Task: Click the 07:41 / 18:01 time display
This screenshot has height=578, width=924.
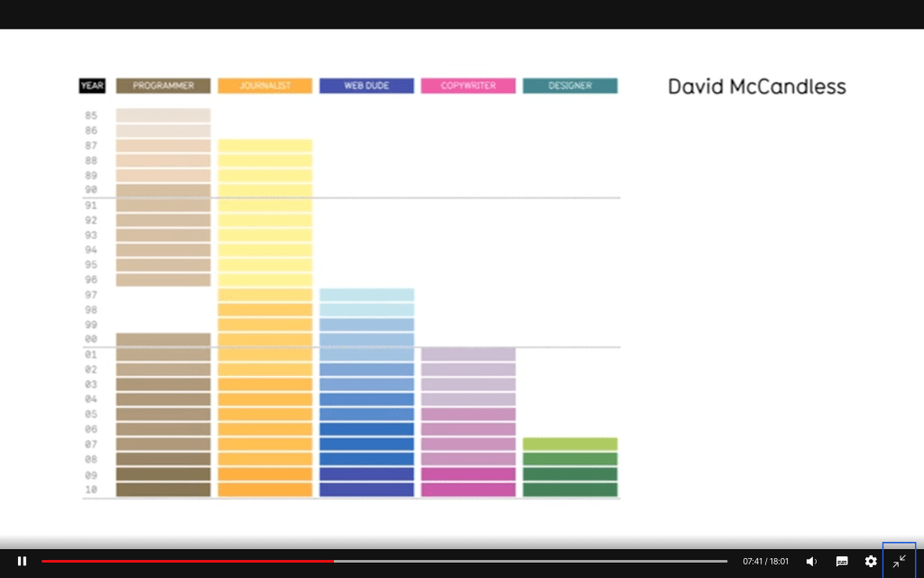Action: [765, 561]
